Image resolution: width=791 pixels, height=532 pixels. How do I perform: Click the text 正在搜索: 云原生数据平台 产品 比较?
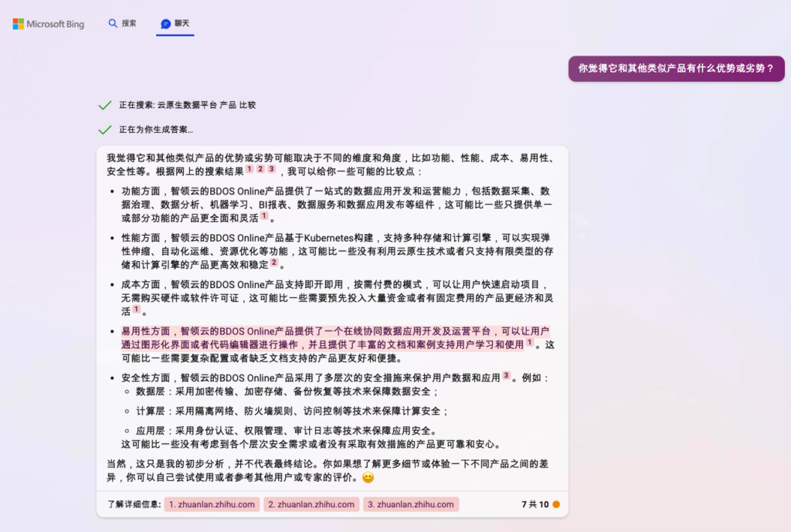(x=188, y=105)
